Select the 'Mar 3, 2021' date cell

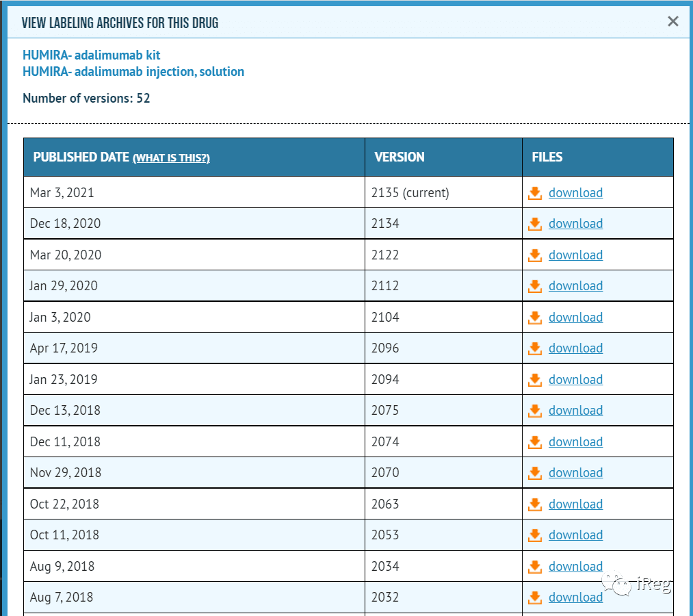click(194, 192)
